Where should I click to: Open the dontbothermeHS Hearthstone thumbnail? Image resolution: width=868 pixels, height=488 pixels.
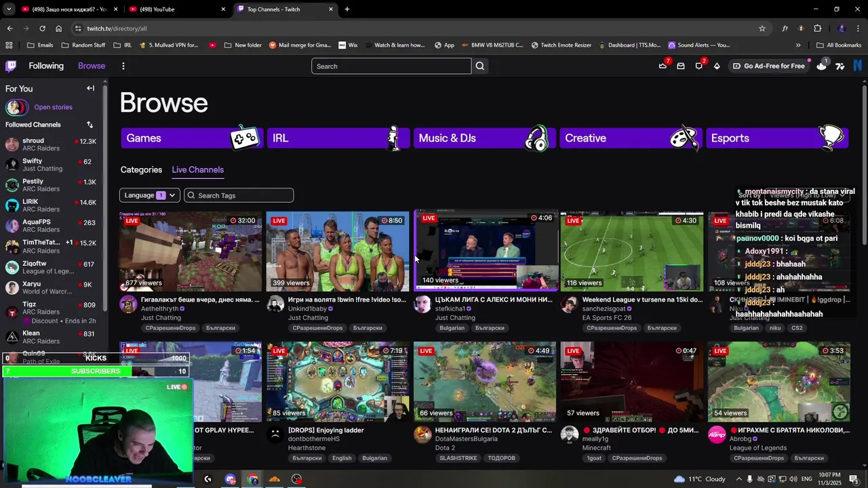338,381
